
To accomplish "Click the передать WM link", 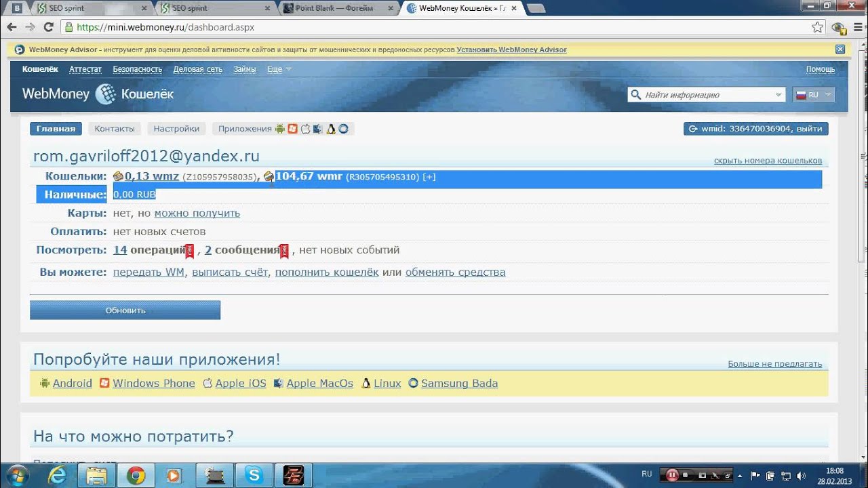I will [149, 272].
